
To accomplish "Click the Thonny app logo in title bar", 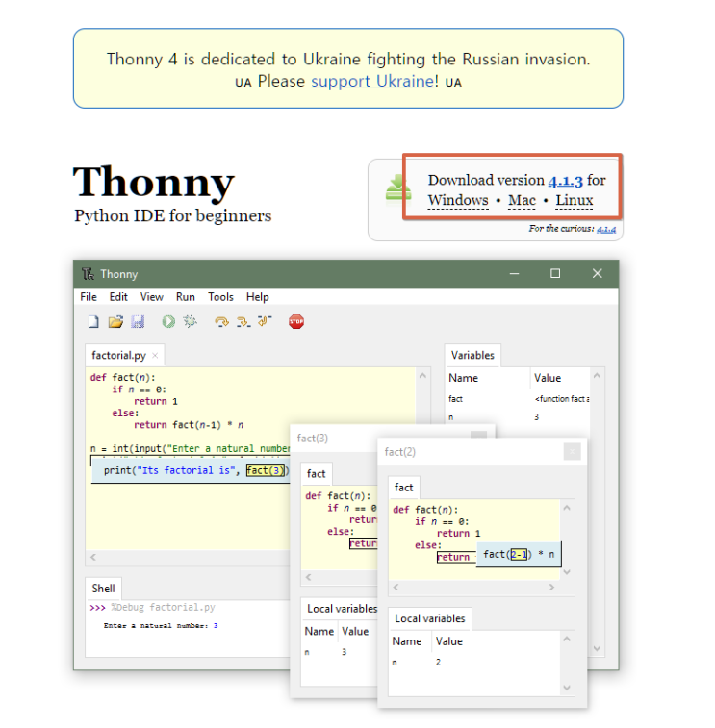I will coord(88,274).
